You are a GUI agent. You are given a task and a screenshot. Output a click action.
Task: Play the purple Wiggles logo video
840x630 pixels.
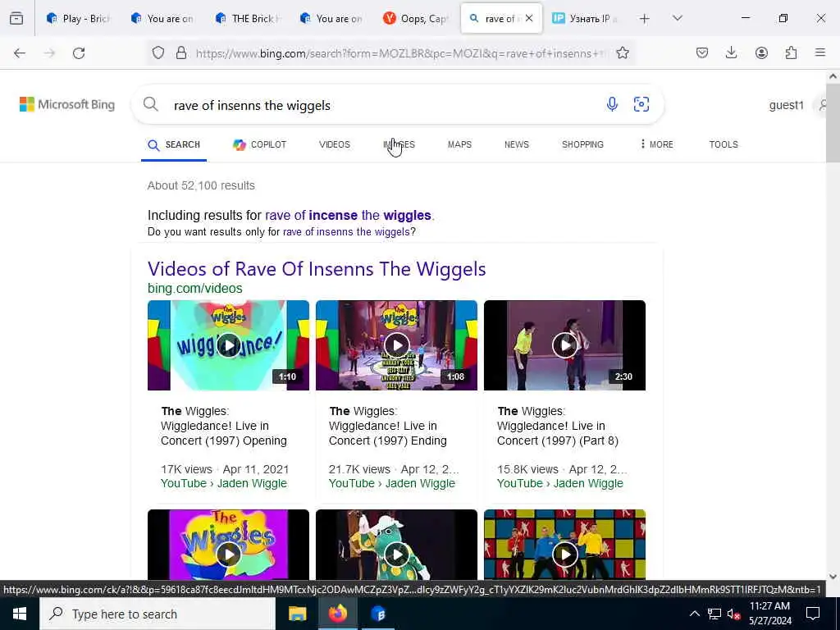point(228,545)
